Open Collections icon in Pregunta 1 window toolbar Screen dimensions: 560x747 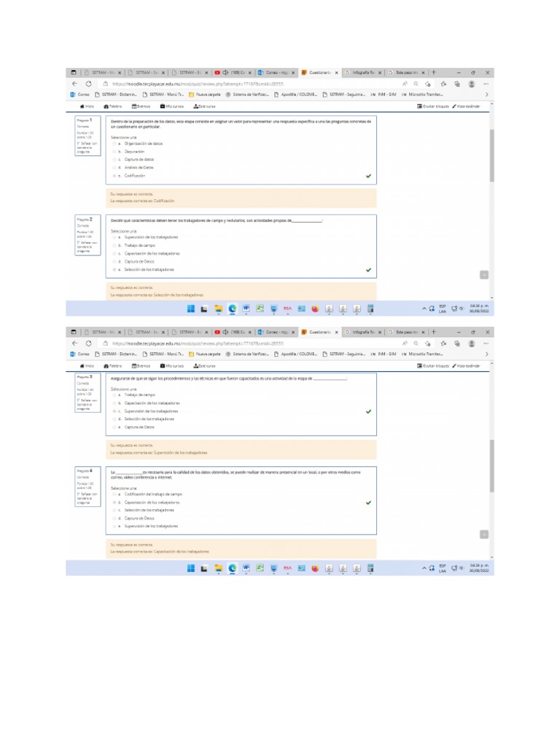(x=457, y=84)
